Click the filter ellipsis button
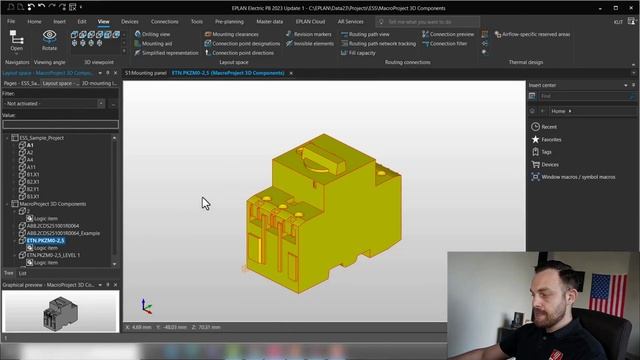 113,104
